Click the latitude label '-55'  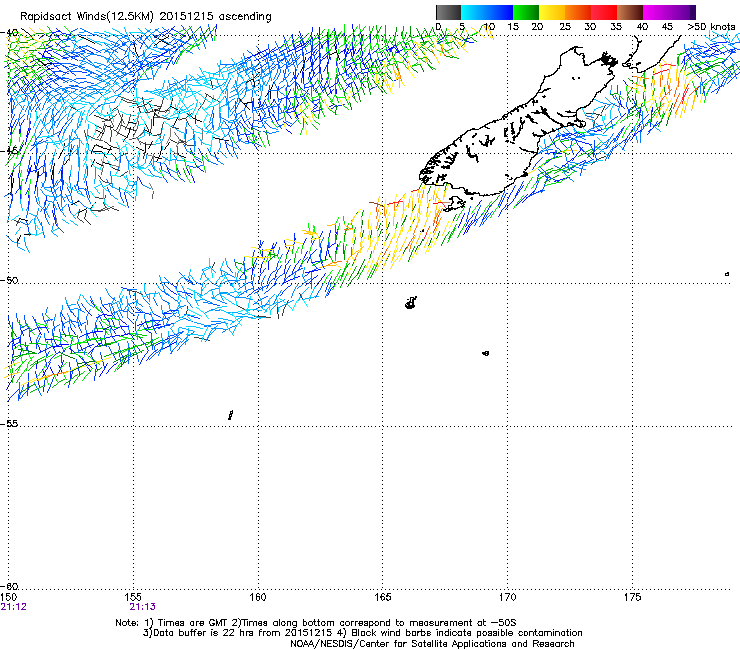point(9,424)
